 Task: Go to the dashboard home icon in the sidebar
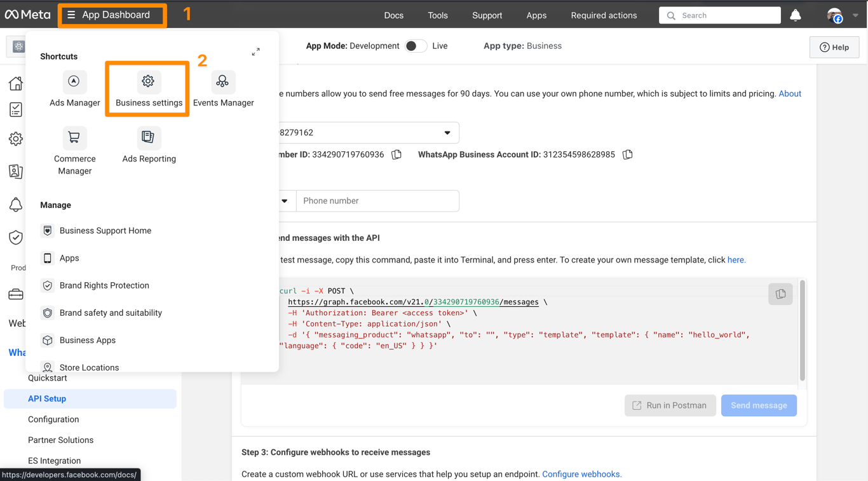coord(16,83)
